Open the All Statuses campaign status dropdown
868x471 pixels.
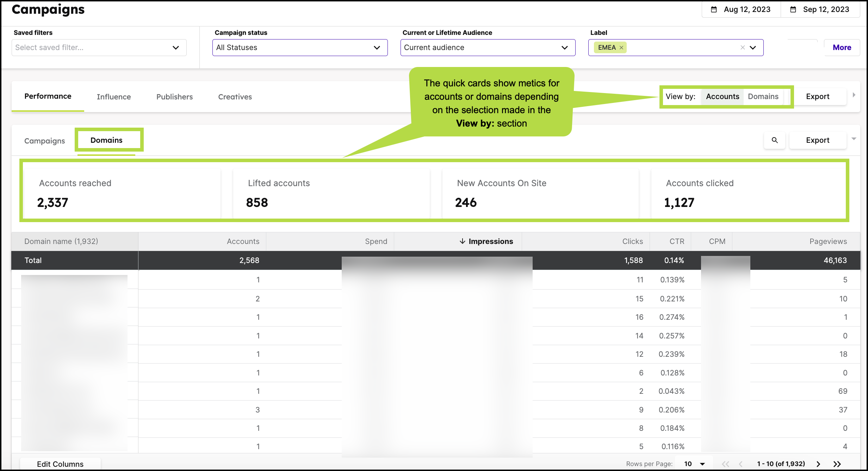[300, 47]
